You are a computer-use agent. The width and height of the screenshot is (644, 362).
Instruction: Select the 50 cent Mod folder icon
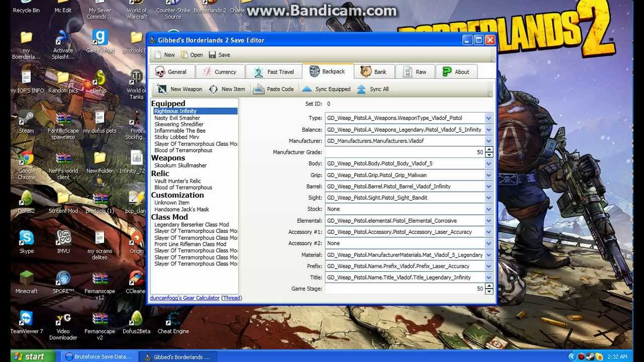pyautogui.click(x=63, y=202)
